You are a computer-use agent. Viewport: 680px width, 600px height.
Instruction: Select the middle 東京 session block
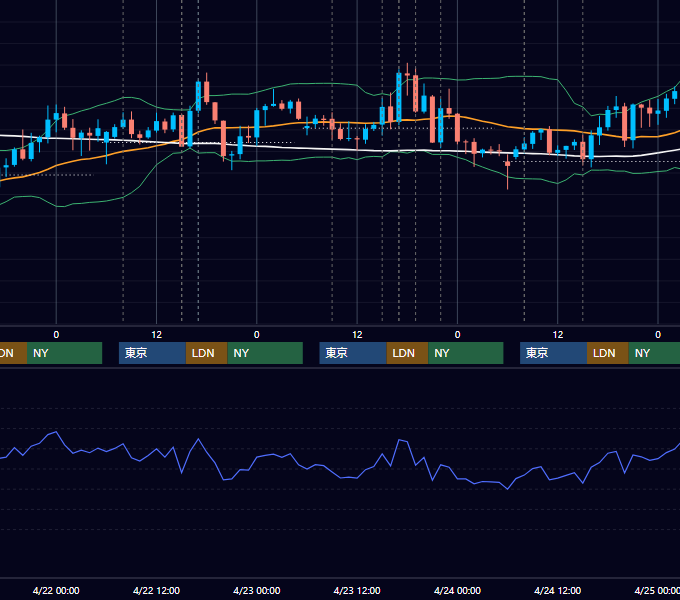(x=353, y=353)
